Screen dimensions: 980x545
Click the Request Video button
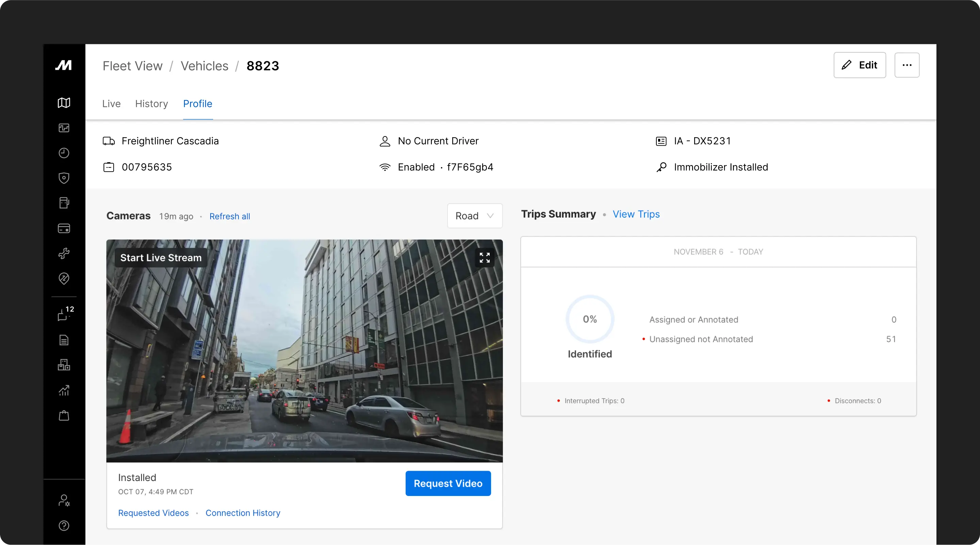click(x=448, y=483)
